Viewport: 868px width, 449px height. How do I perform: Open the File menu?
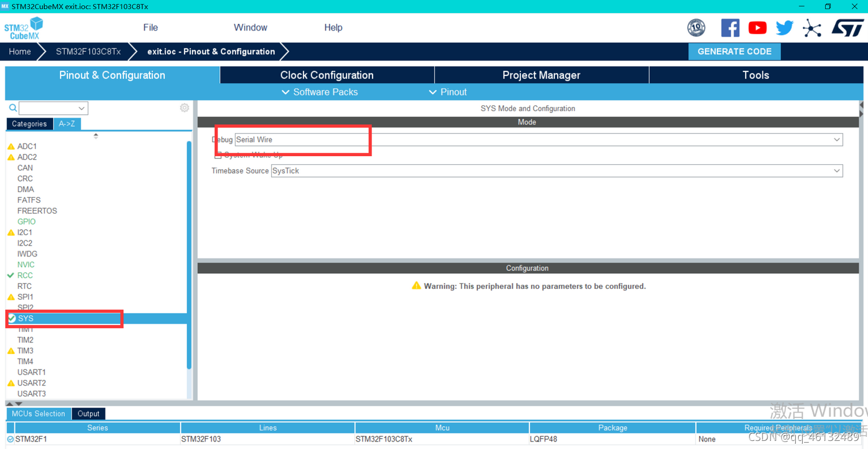click(x=151, y=28)
